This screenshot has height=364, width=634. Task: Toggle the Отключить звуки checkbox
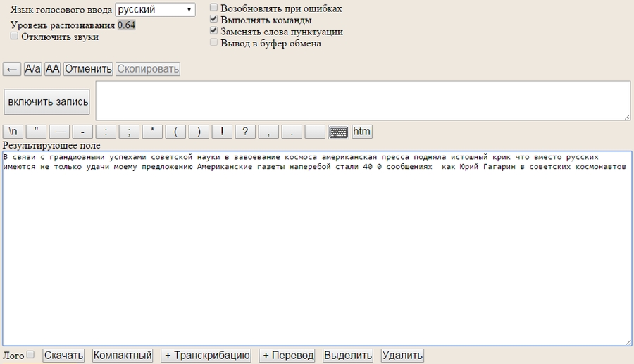pos(14,36)
